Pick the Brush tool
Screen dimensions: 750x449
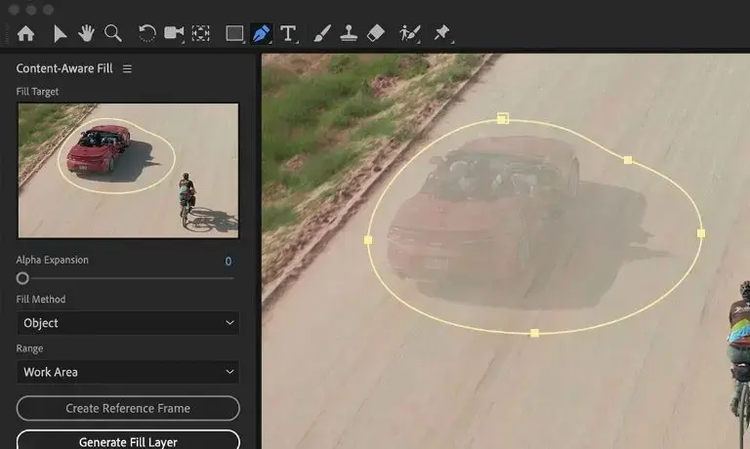(322, 33)
